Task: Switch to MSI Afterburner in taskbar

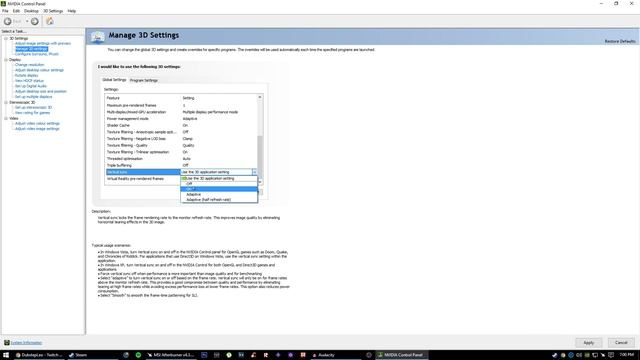Action: point(171,355)
